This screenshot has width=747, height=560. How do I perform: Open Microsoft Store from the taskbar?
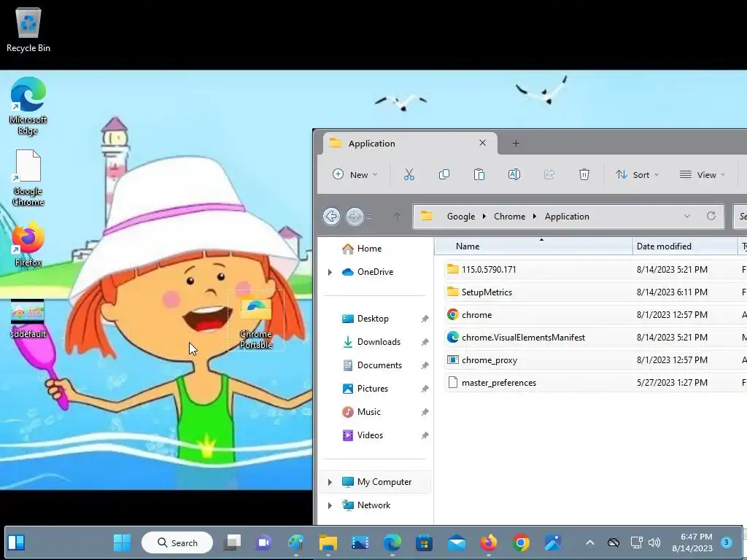pyautogui.click(x=424, y=542)
